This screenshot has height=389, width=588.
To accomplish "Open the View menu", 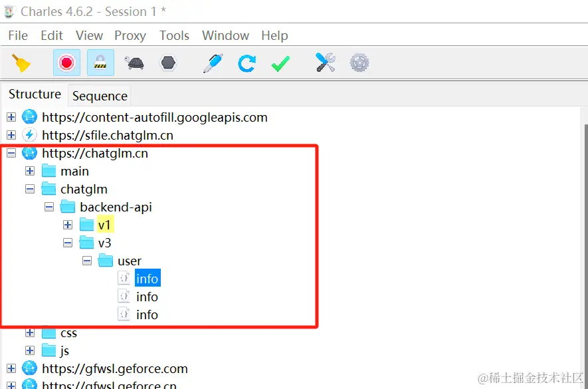I will 89,35.
